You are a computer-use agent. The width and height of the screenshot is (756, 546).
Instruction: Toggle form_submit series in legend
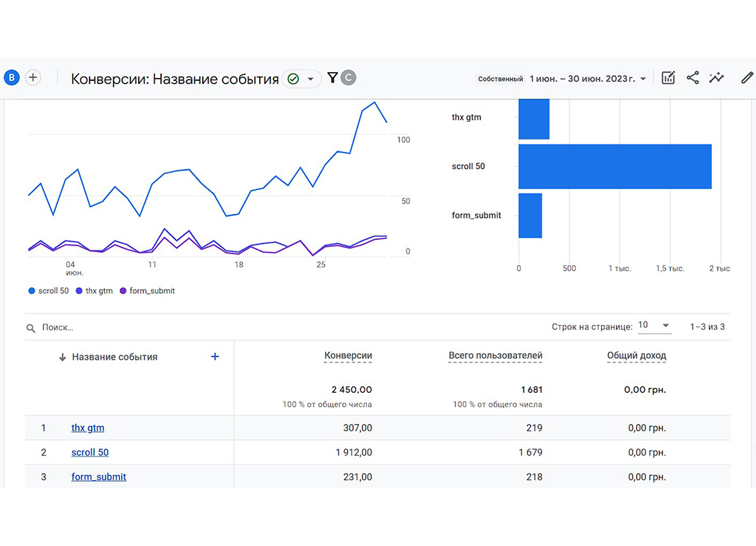pos(147,291)
